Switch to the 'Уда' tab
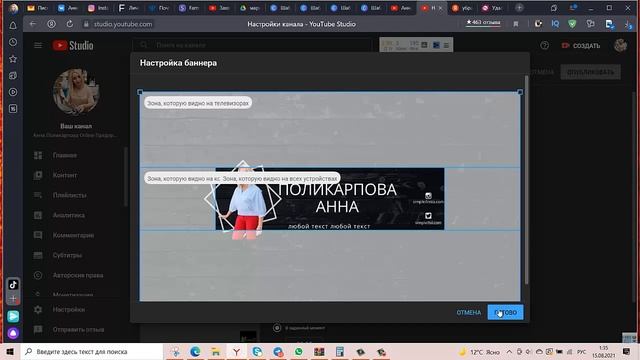 coord(492,8)
